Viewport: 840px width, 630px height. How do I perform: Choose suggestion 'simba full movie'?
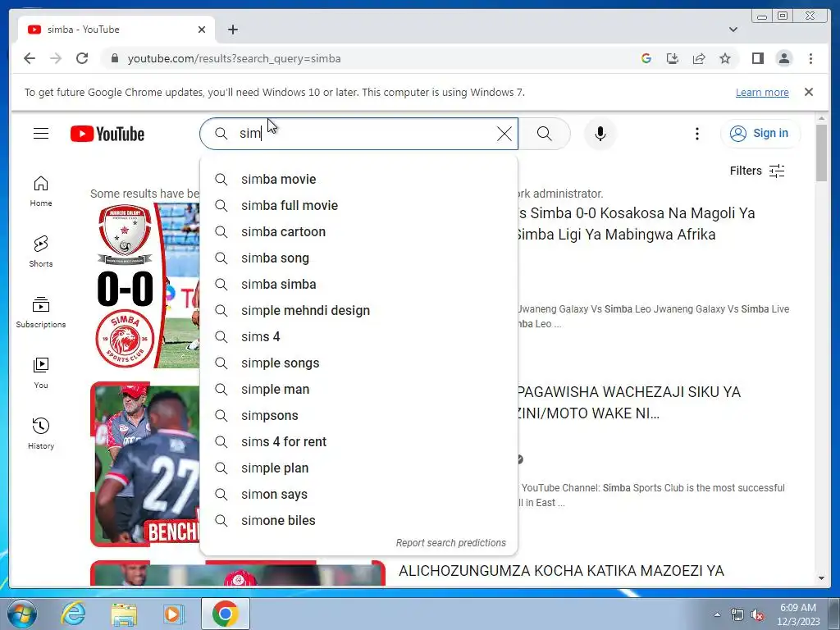[x=358, y=205]
